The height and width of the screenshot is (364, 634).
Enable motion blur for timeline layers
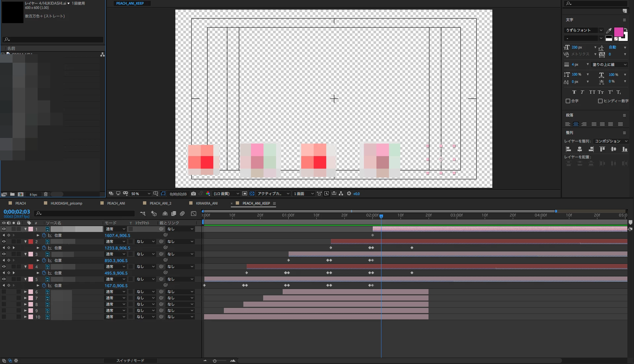coord(182,214)
